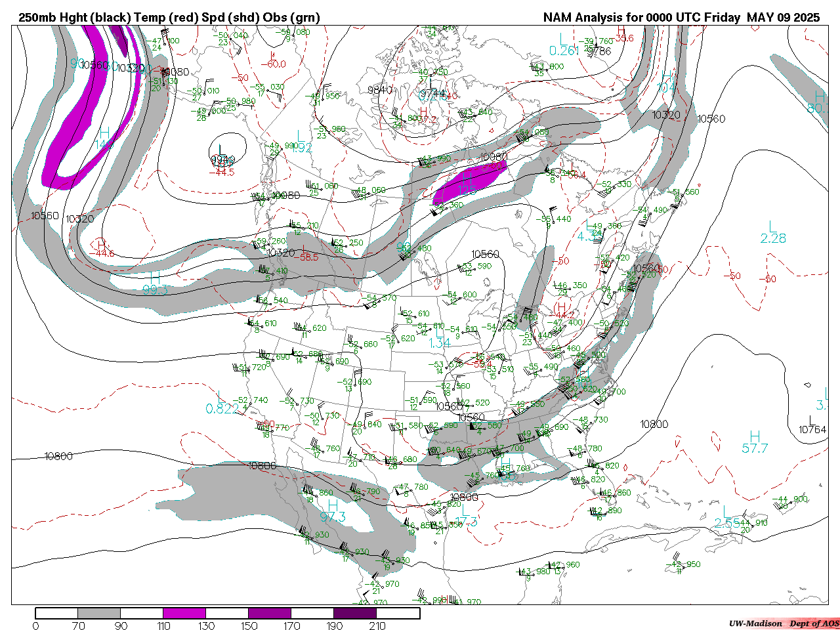
Task: Click the cyan H 57.7 marker over the Atlantic
Action: pyautogui.click(x=755, y=443)
